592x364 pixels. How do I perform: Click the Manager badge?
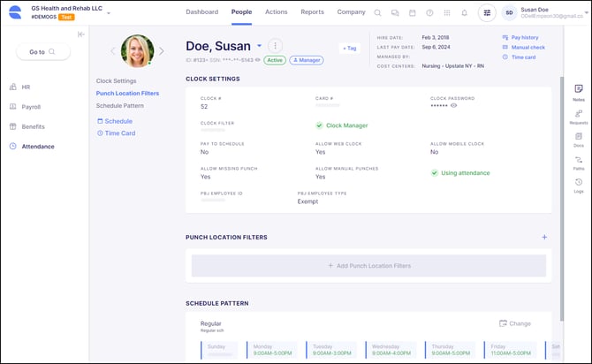click(307, 60)
